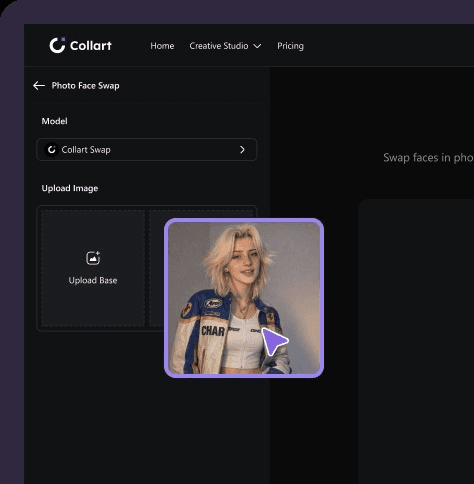Click the chevron in model selector
Viewport: 474px width, 484px height.
[242, 150]
